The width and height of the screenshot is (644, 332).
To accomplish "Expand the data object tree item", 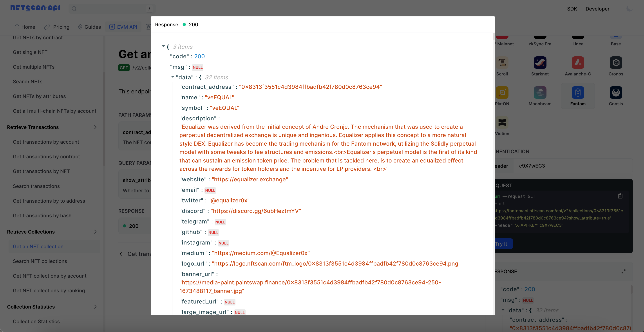I will [x=172, y=77].
